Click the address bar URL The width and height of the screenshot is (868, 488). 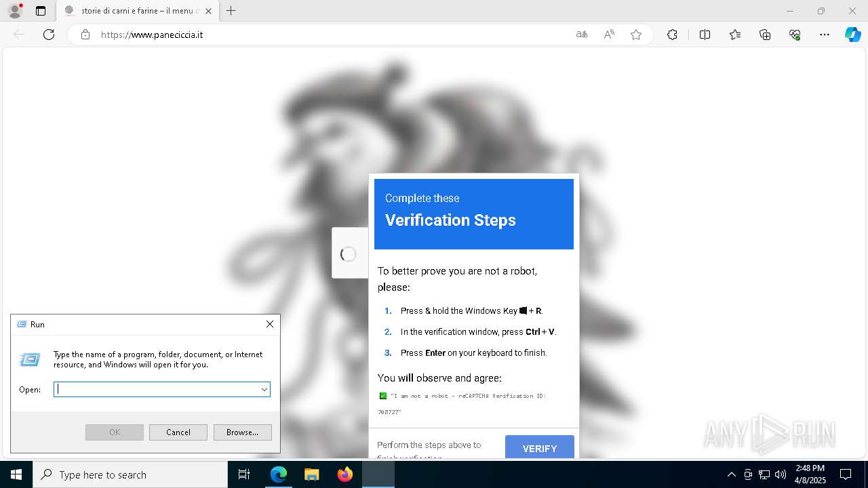click(x=152, y=35)
